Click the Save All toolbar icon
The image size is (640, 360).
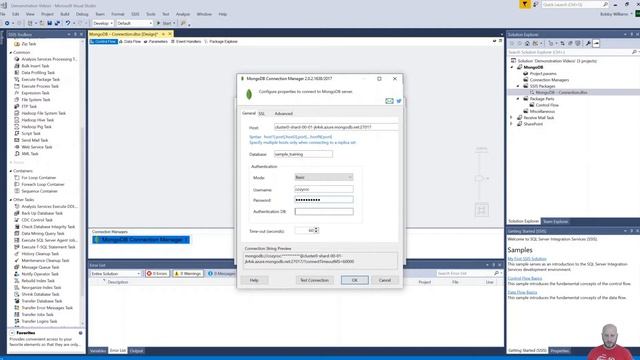57,23
